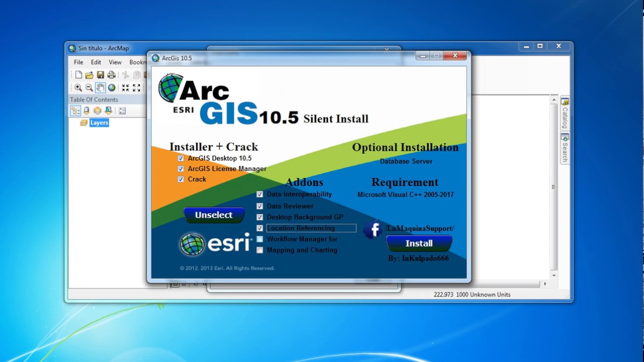Screen dimensions: 644x362
Task: Click the Layers data frame icon
Action: click(x=84, y=123)
